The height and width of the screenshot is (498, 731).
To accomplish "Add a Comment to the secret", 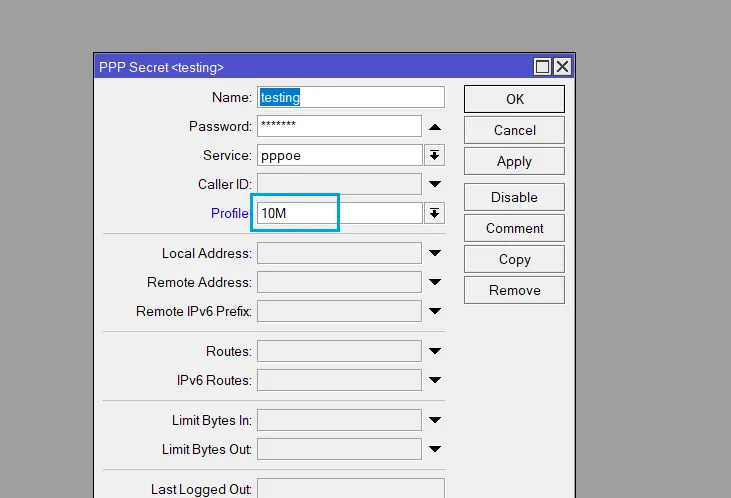I will pos(514,228).
